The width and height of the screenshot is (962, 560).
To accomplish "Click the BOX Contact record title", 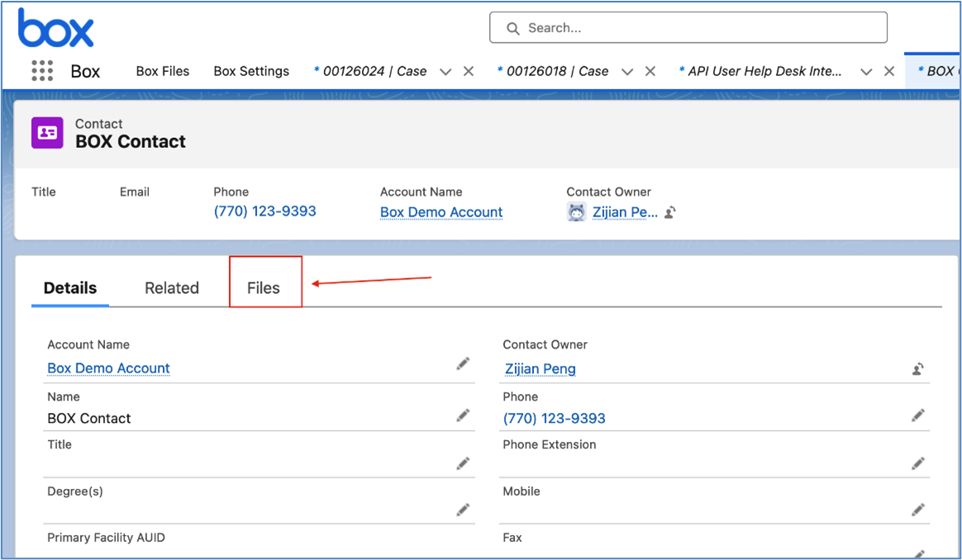I will pyautogui.click(x=130, y=142).
